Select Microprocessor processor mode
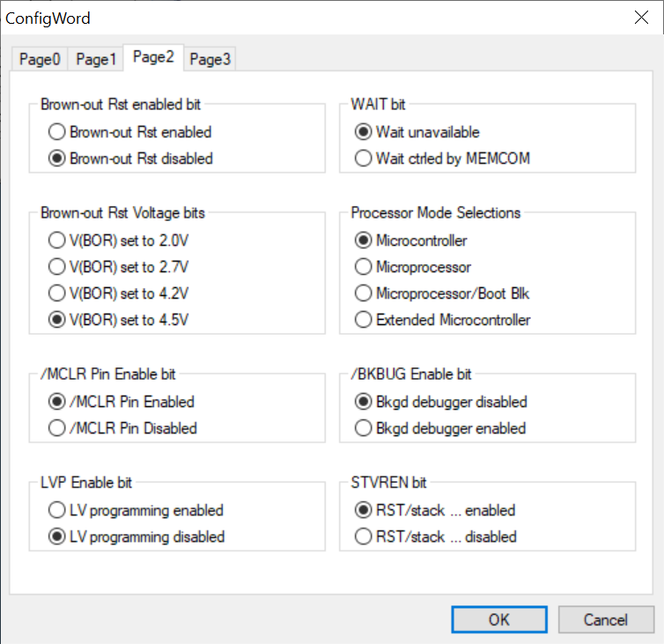The height and width of the screenshot is (644, 664). 412,267
